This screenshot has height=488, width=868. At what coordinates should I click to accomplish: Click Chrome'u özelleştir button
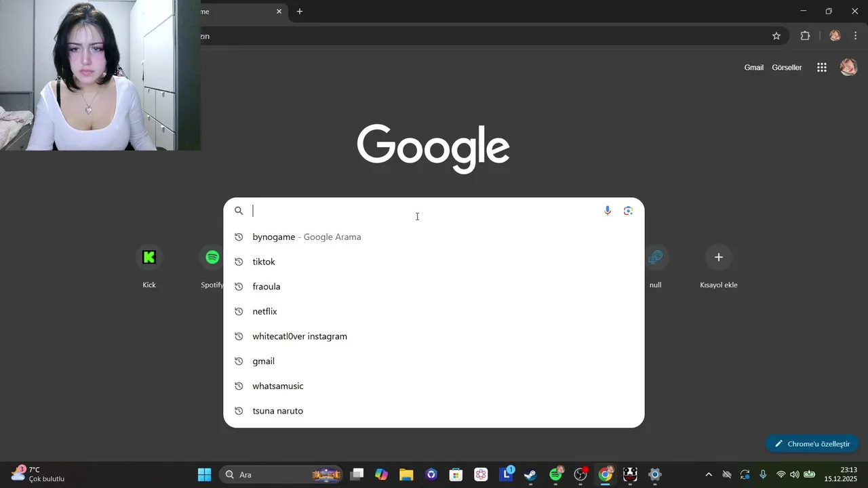point(812,444)
